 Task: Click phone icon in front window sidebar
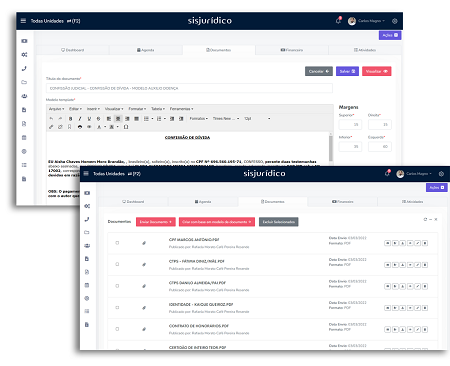tap(87, 219)
